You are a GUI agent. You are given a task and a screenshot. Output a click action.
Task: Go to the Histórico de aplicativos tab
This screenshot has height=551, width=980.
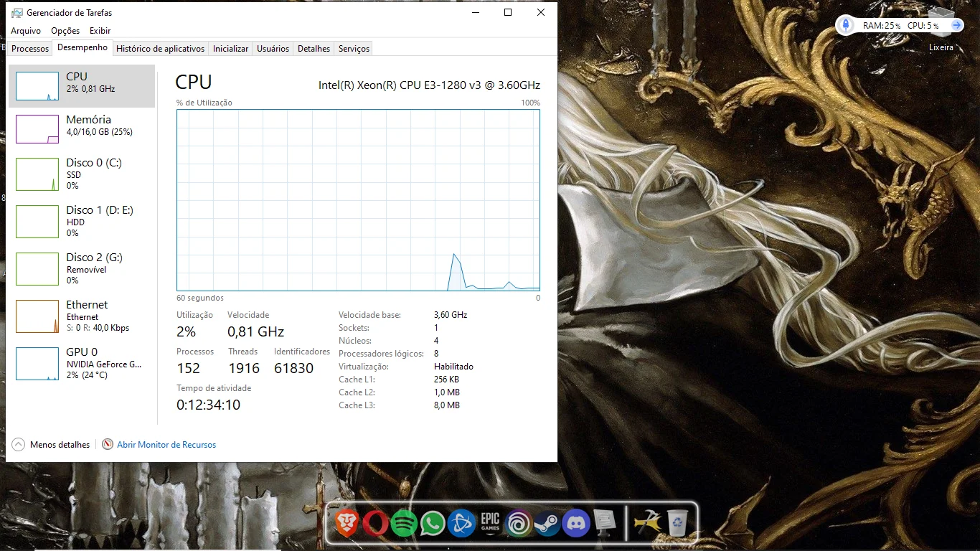point(160,49)
